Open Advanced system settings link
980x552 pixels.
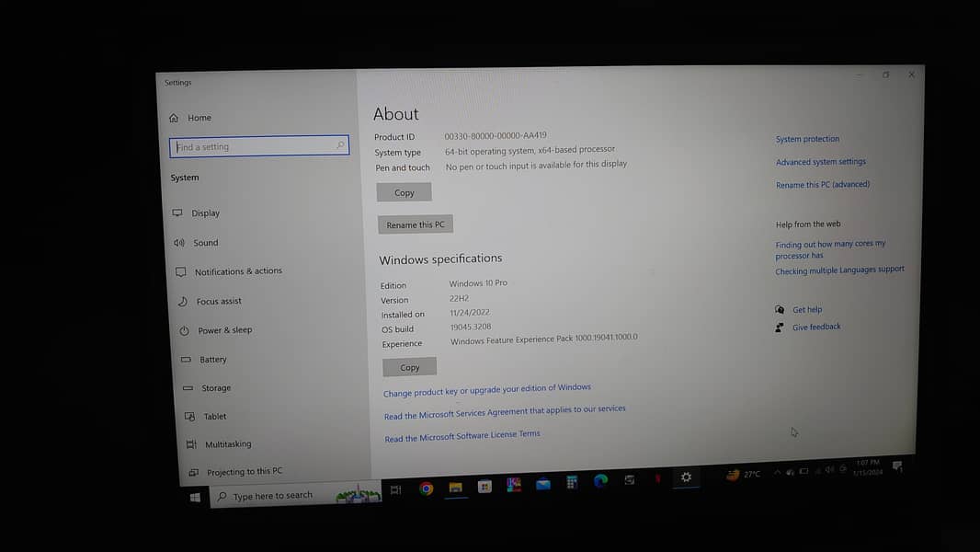(821, 162)
